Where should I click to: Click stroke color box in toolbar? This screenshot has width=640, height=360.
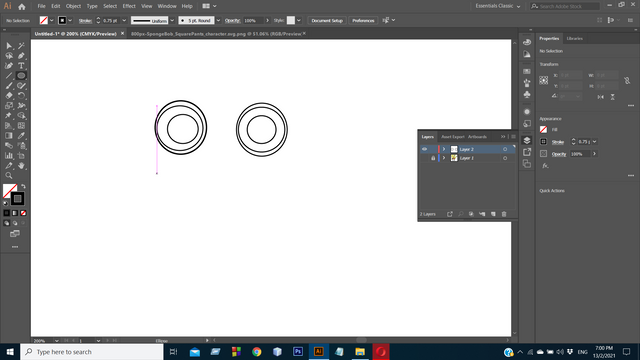click(18, 199)
